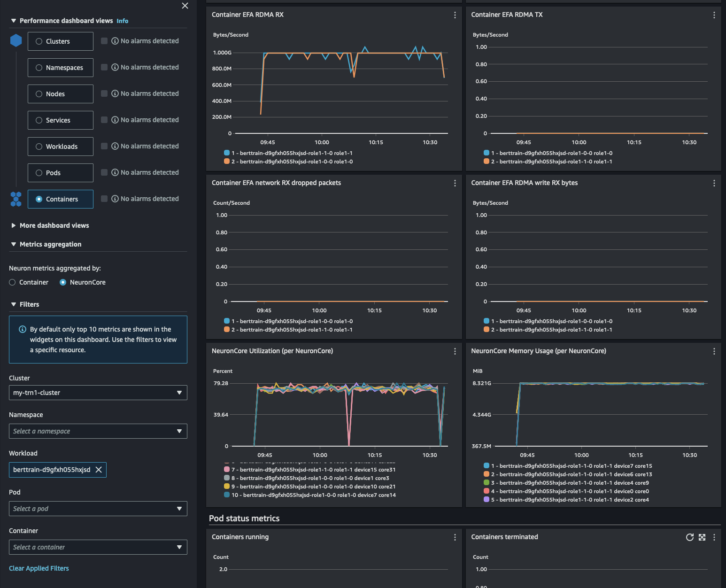Open the Cluster dropdown

98,393
